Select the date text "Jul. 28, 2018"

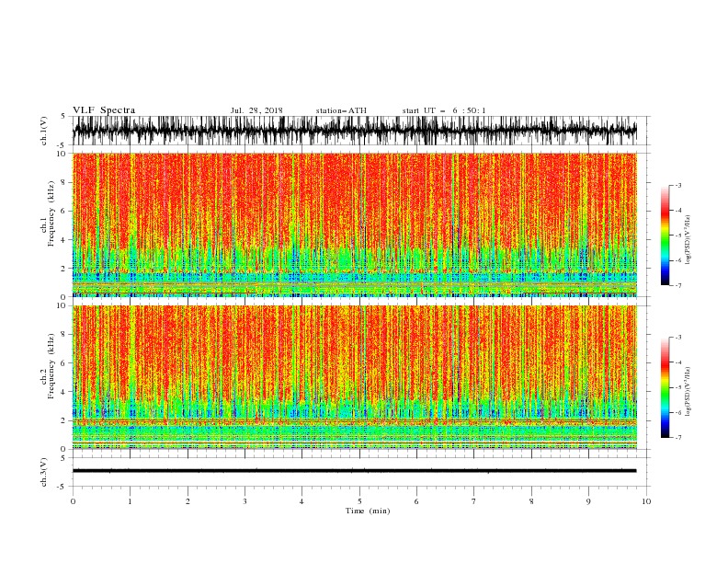[256, 110]
